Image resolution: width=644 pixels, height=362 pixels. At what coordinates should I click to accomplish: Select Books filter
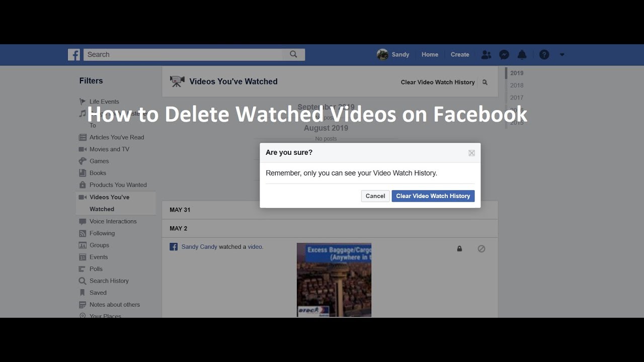[x=98, y=173]
